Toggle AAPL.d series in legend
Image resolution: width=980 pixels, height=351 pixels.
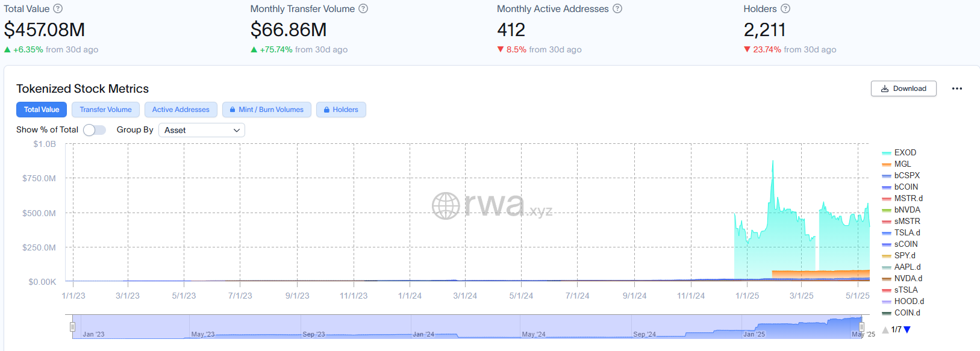pos(901,267)
